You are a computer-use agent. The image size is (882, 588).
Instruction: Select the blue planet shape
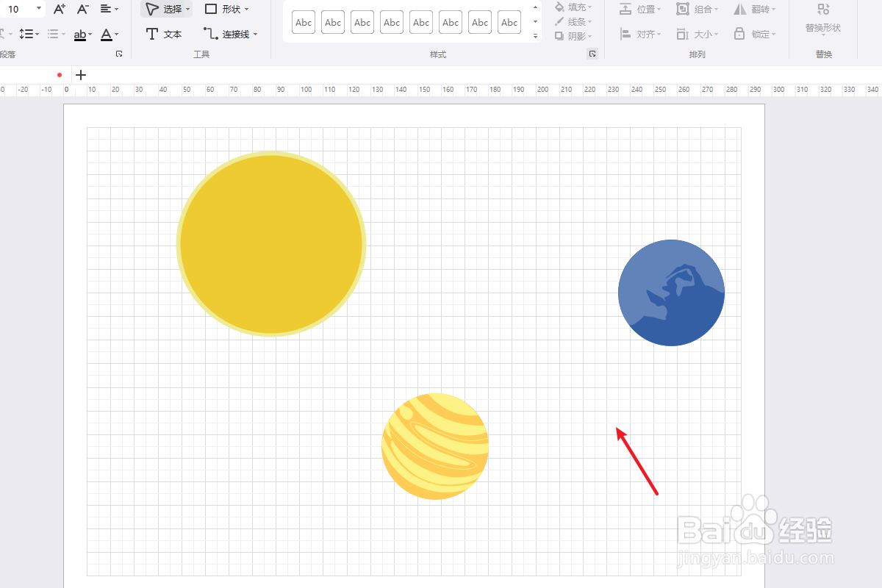(671, 293)
